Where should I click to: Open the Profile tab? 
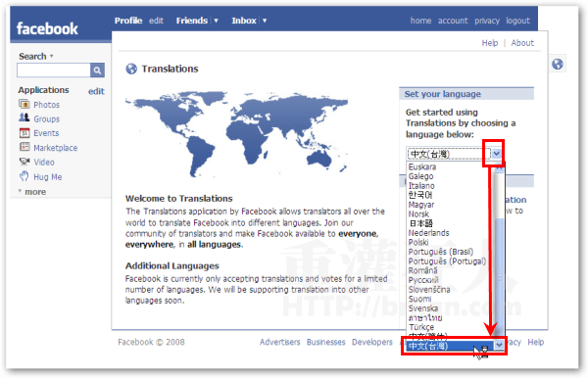click(128, 21)
